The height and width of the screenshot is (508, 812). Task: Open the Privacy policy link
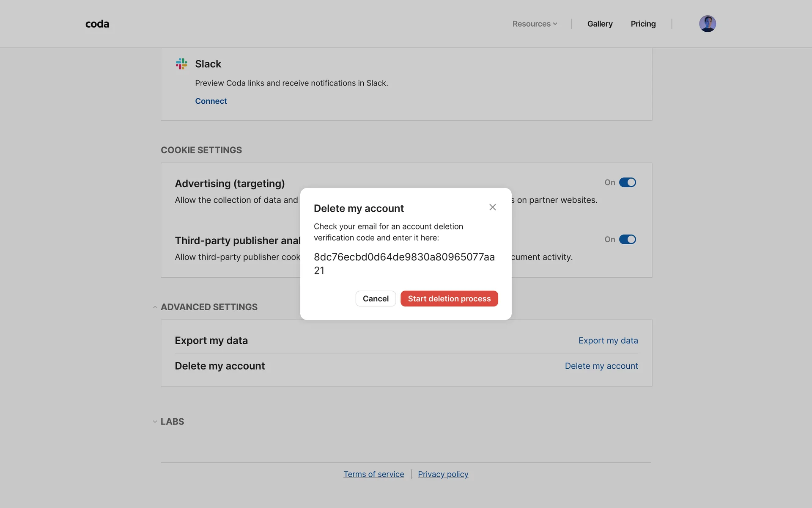tap(443, 475)
